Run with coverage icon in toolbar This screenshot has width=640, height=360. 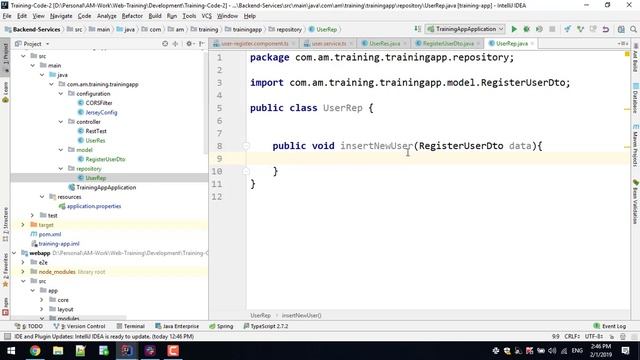coord(539,29)
